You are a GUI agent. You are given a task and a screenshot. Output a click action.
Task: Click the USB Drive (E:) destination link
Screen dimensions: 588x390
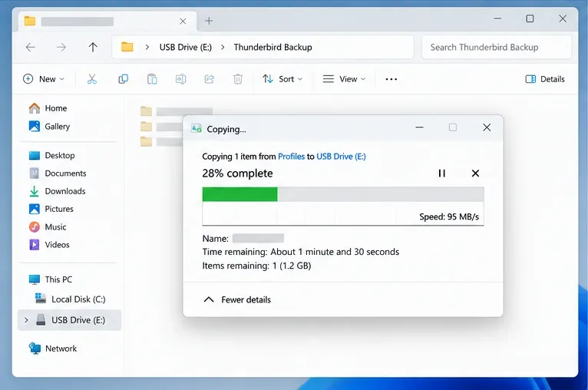[341, 157]
